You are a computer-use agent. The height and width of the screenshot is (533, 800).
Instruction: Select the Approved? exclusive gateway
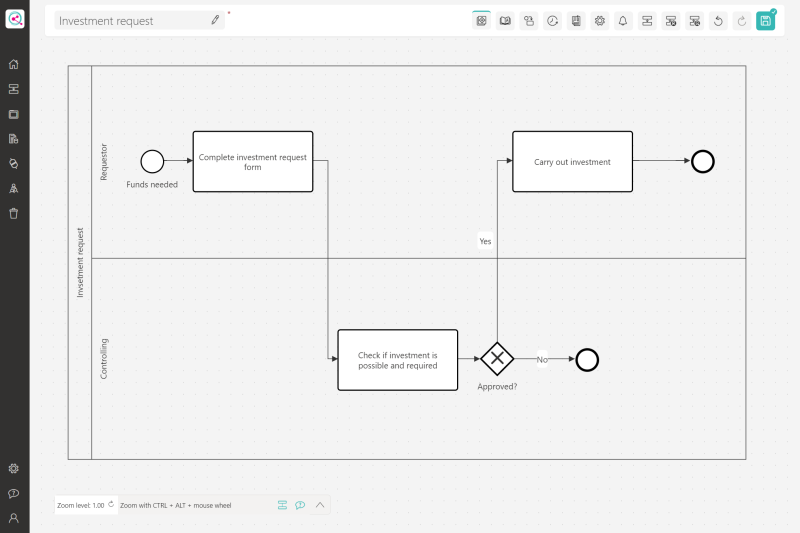point(497,359)
